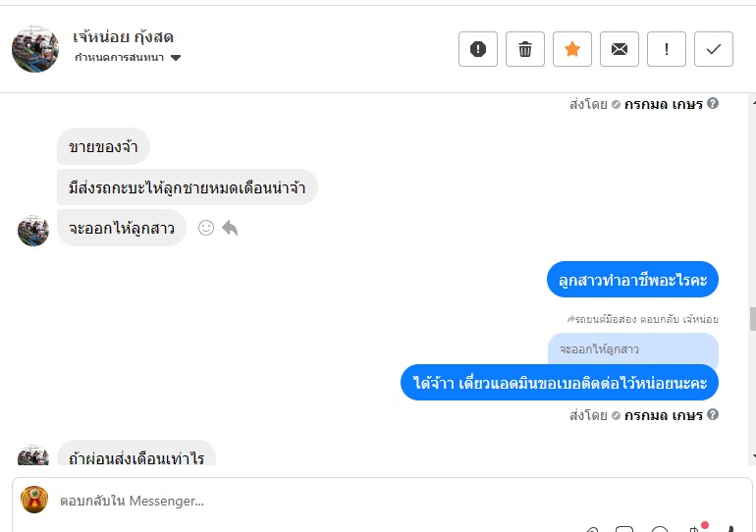Delete conversation using trash can icon

point(525,49)
